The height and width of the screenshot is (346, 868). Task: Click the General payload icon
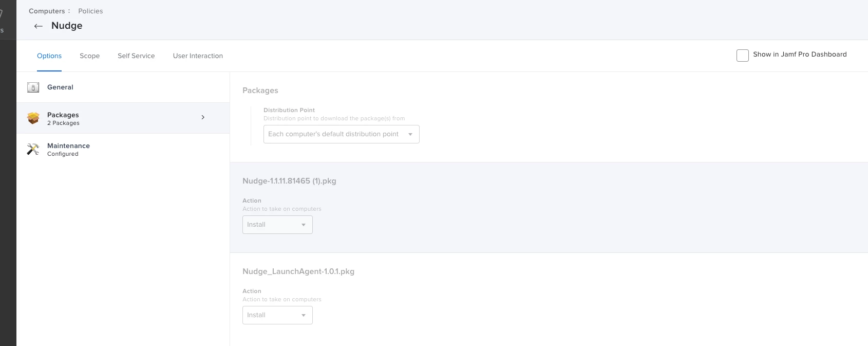pos(33,87)
